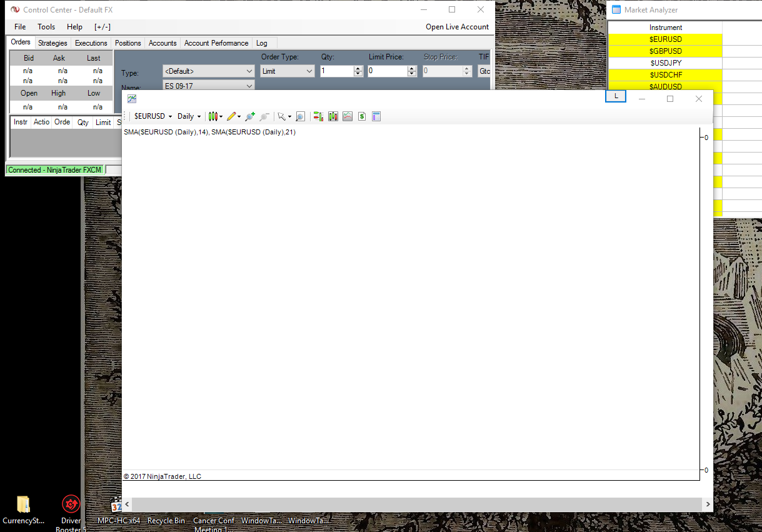Expand the cursor type dropdown arrow
Image resolution: width=762 pixels, height=532 pixels.
(x=290, y=117)
